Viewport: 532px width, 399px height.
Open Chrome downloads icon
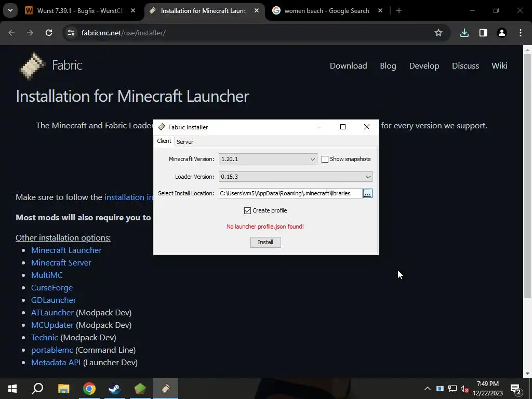click(464, 33)
